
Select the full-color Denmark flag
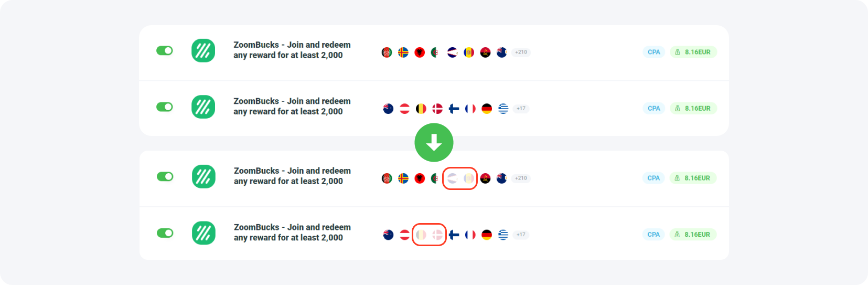(x=437, y=109)
